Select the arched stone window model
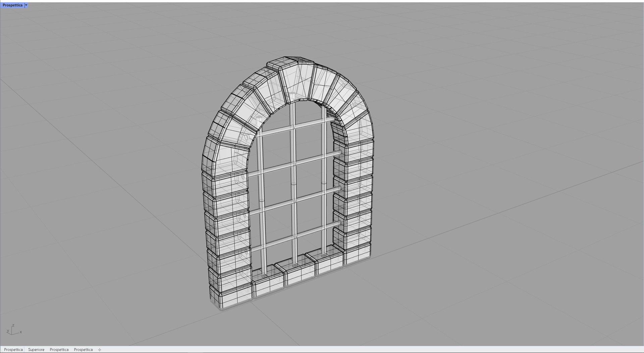This screenshot has height=353, width=644. tap(288, 183)
